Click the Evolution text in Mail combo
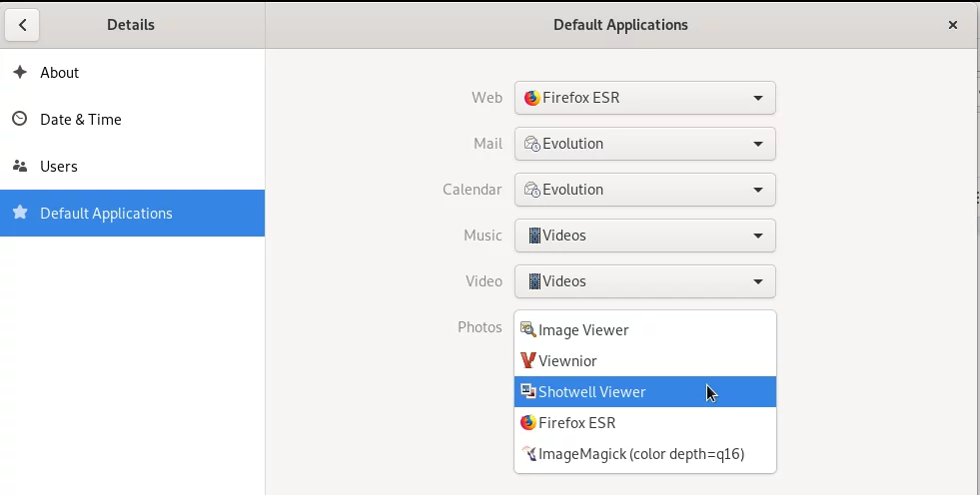This screenshot has height=495, width=980. pyautogui.click(x=572, y=144)
